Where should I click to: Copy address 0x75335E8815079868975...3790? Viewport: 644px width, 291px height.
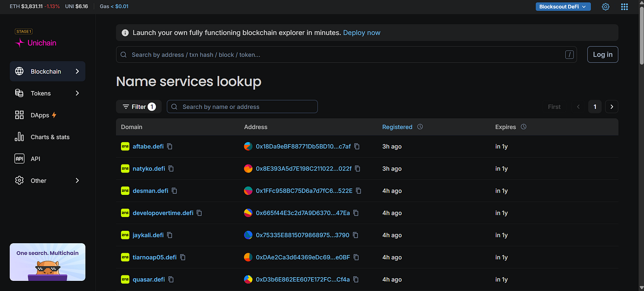[355, 235]
